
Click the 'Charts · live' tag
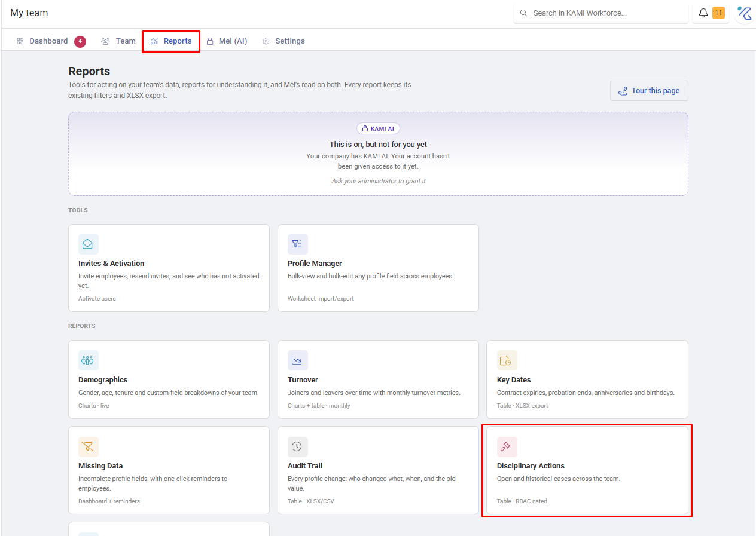pyautogui.click(x=94, y=405)
